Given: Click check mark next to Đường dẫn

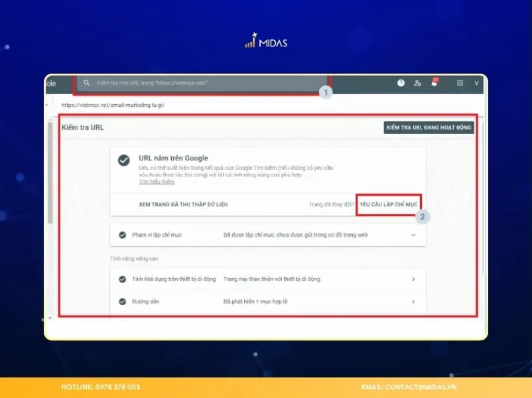Looking at the screenshot, I should tap(123, 302).
